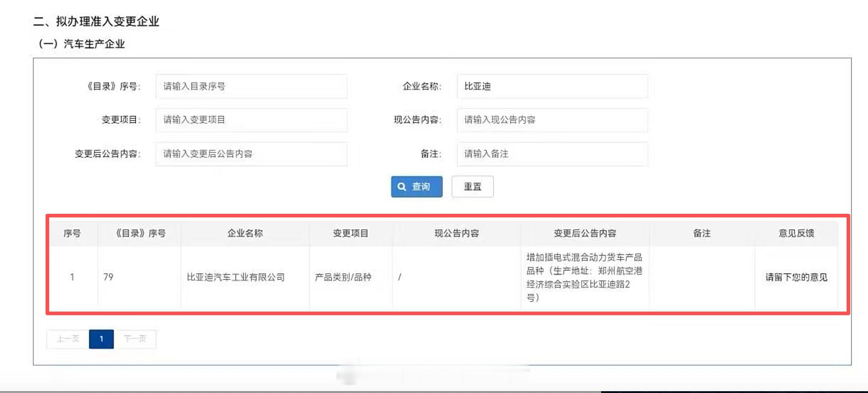
Task: Click the 企业名称 column header
Action: pos(245,233)
